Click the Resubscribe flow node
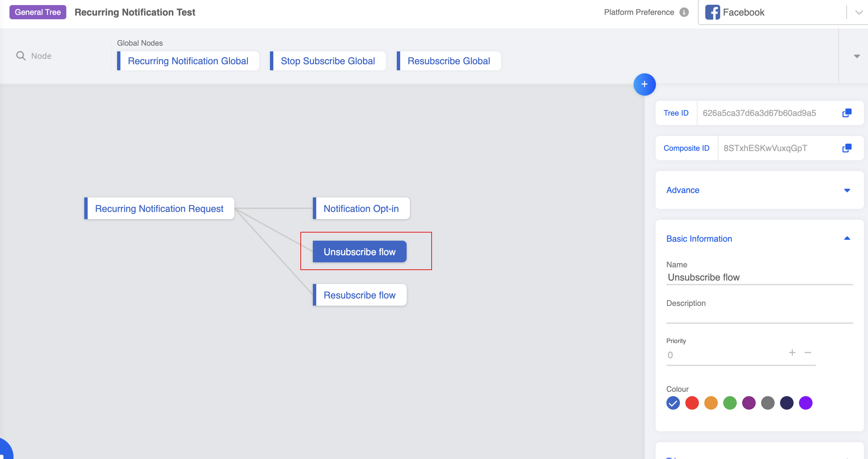This screenshot has width=868, height=459. (x=359, y=295)
